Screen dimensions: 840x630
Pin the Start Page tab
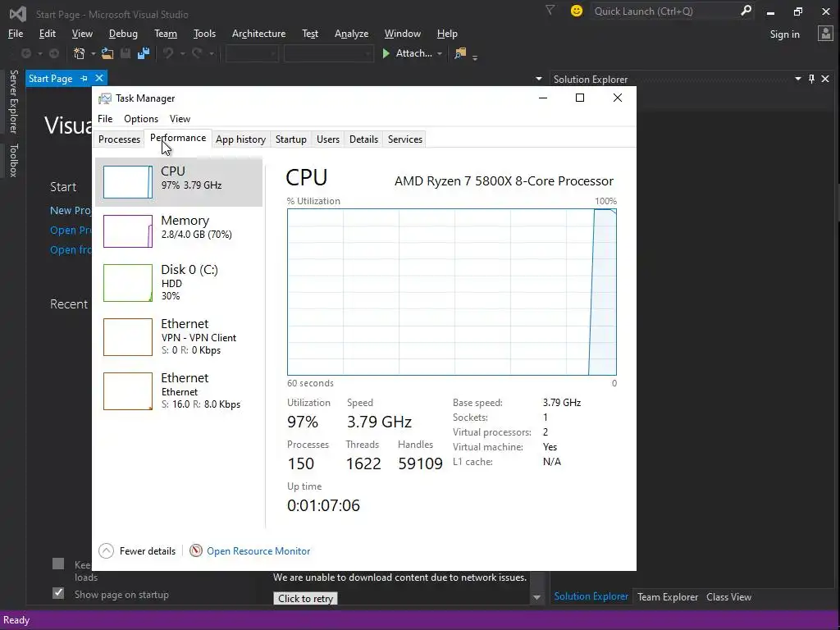[84, 79]
